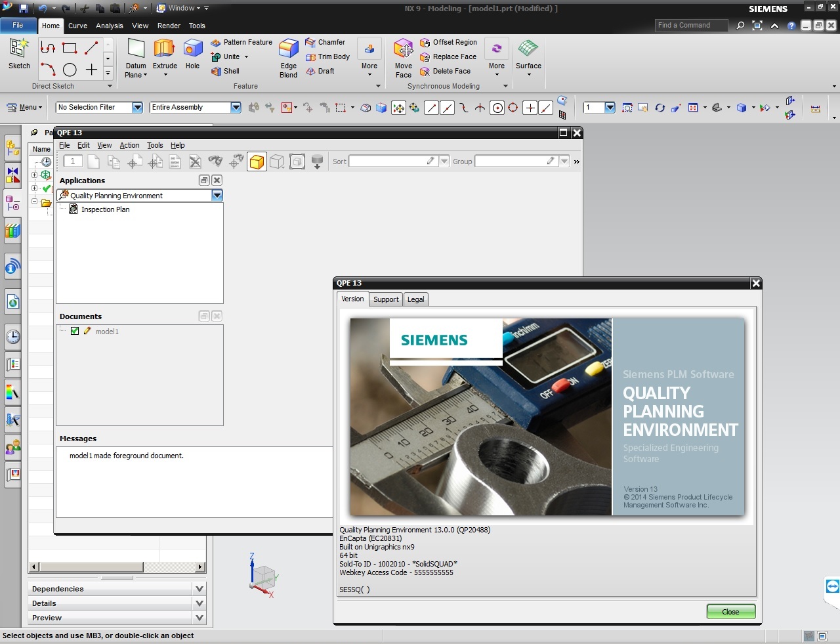Restore the Applications panel
840x644 pixels.
(x=204, y=180)
